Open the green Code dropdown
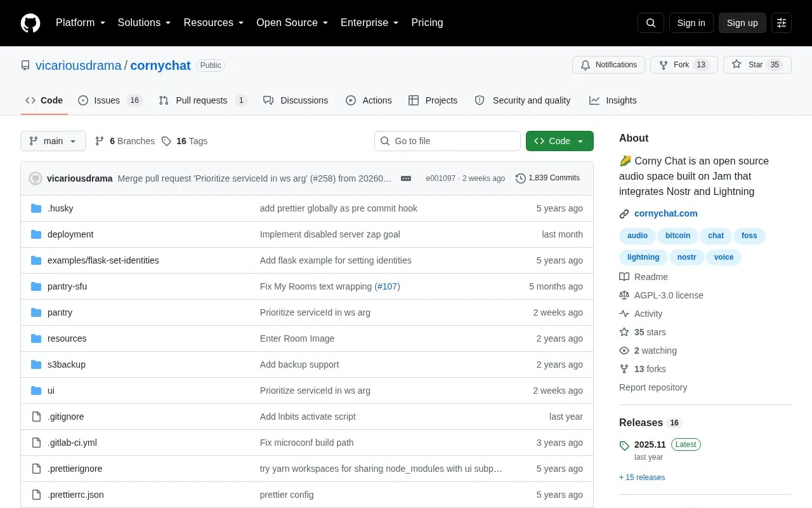This screenshot has height=508, width=812. (560, 141)
